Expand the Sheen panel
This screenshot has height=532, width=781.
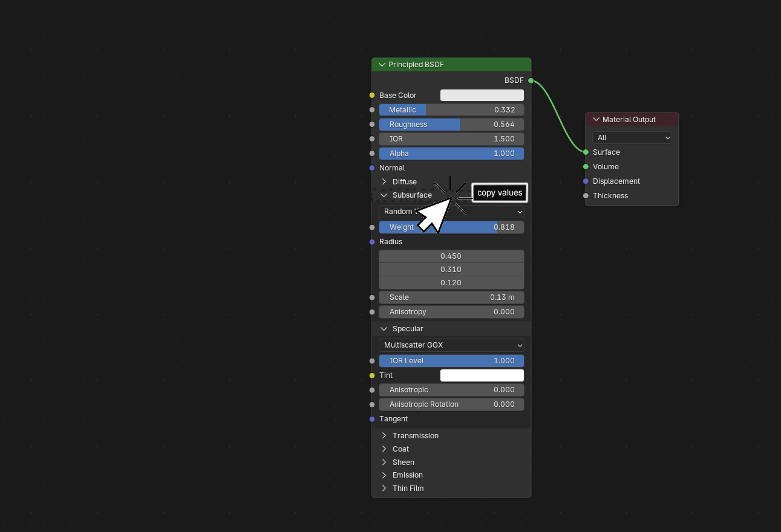tap(384, 462)
